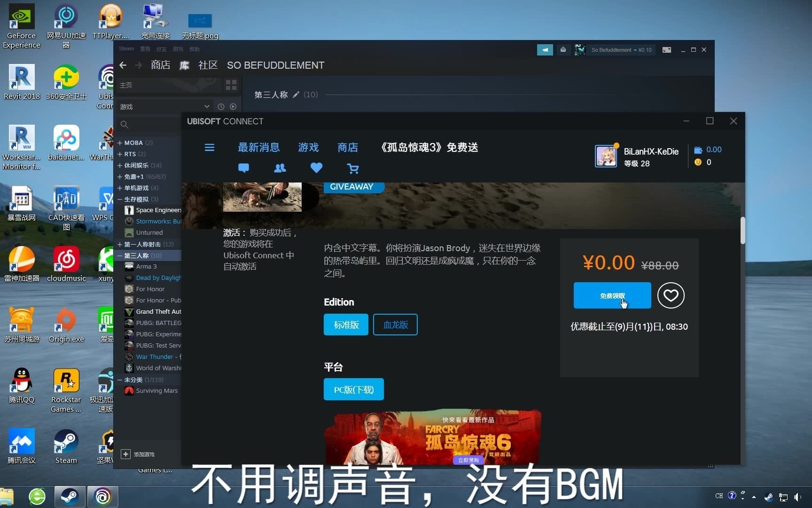Open the friends icon in Ubisoft Connect

280,168
